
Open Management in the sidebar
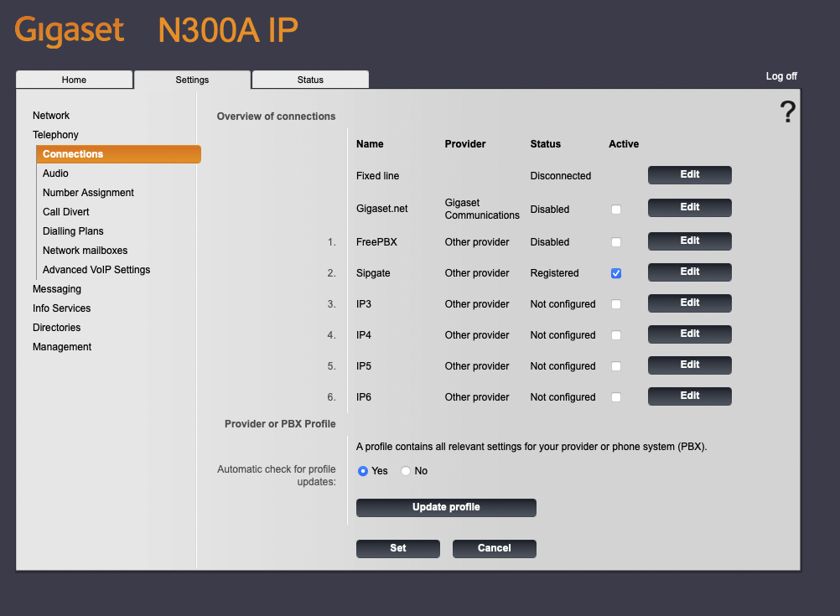pyautogui.click(x=62, y=347)
